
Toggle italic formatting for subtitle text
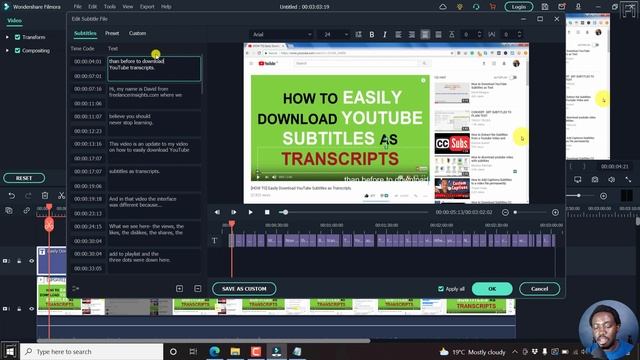click(x=384, y=35)
